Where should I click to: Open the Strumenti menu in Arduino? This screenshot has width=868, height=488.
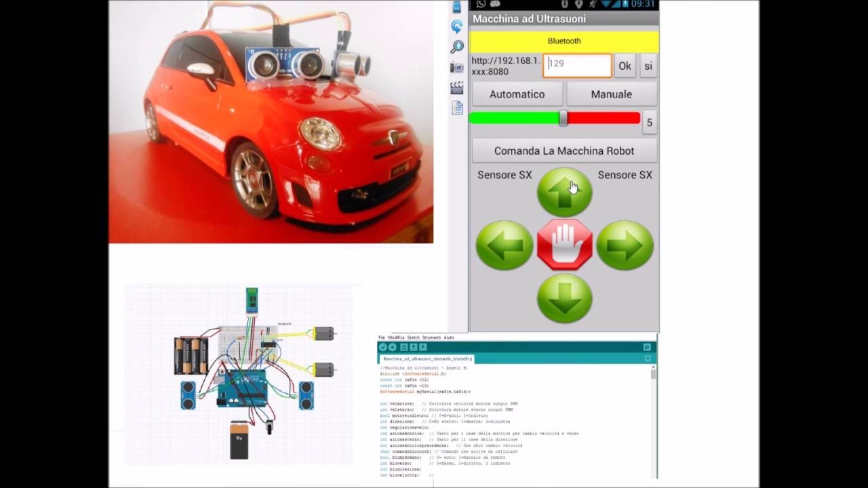(x=431, y=338)
